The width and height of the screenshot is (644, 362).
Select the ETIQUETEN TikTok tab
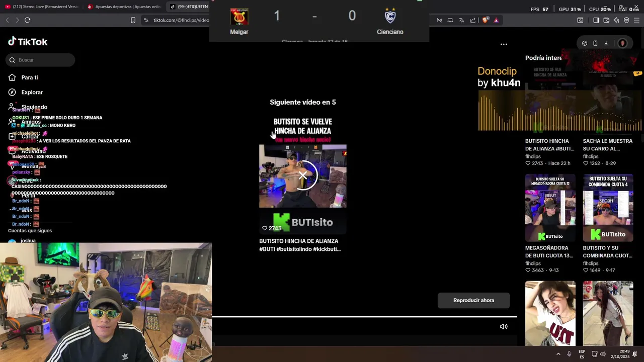(188, 7)
